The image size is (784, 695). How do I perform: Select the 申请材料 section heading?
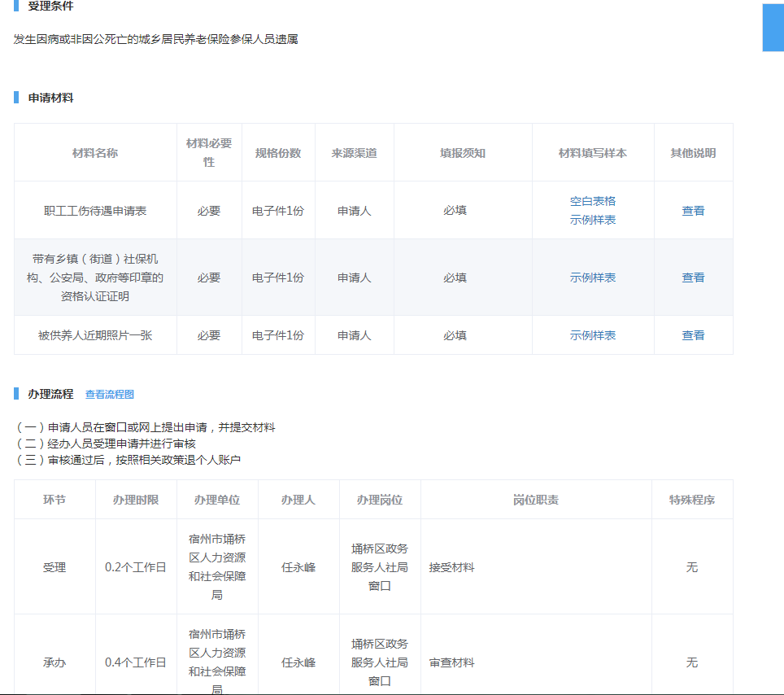pos(50,98)
